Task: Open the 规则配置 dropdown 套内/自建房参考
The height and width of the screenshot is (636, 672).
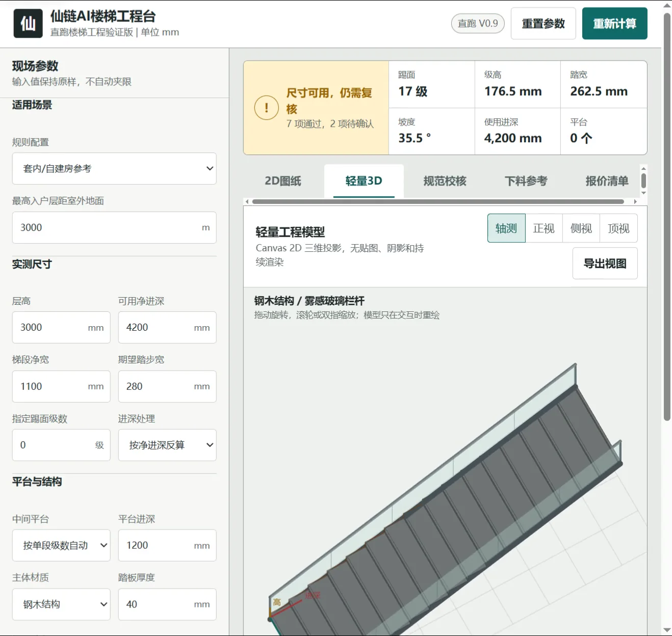Action: (x=114, y=169)
